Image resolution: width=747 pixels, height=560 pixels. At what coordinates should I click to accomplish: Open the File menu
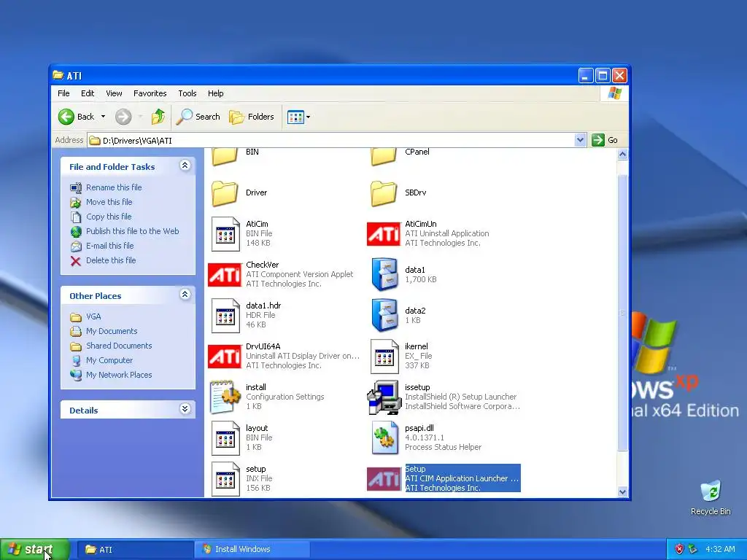coord(63,93)
